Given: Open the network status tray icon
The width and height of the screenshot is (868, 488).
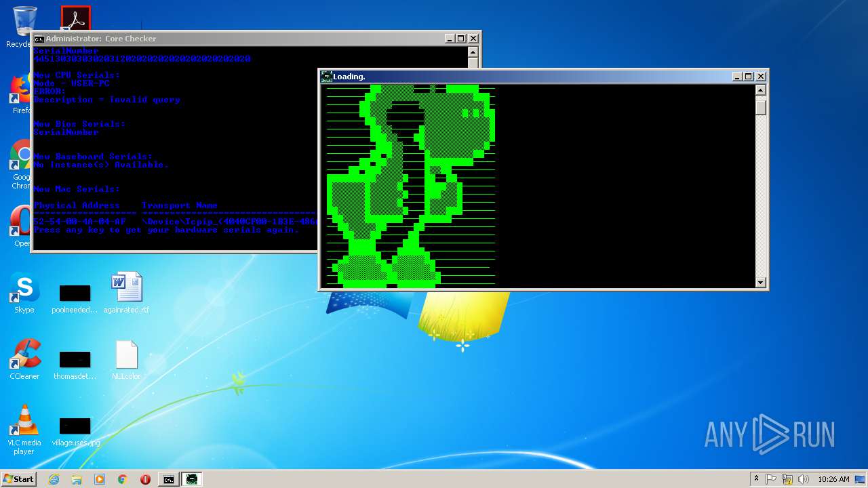Looking at the screenshot, I should pos(787,479).
